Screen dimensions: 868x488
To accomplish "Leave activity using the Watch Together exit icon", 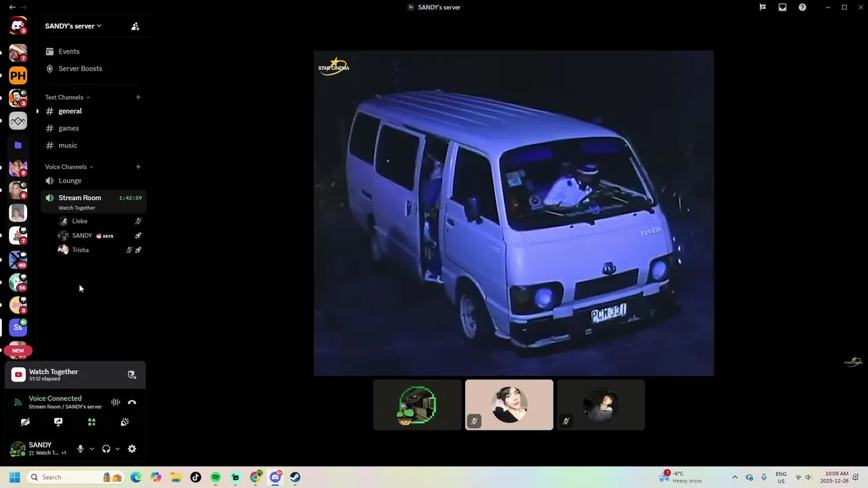I will pyautogui.click(x=132, y=375).
